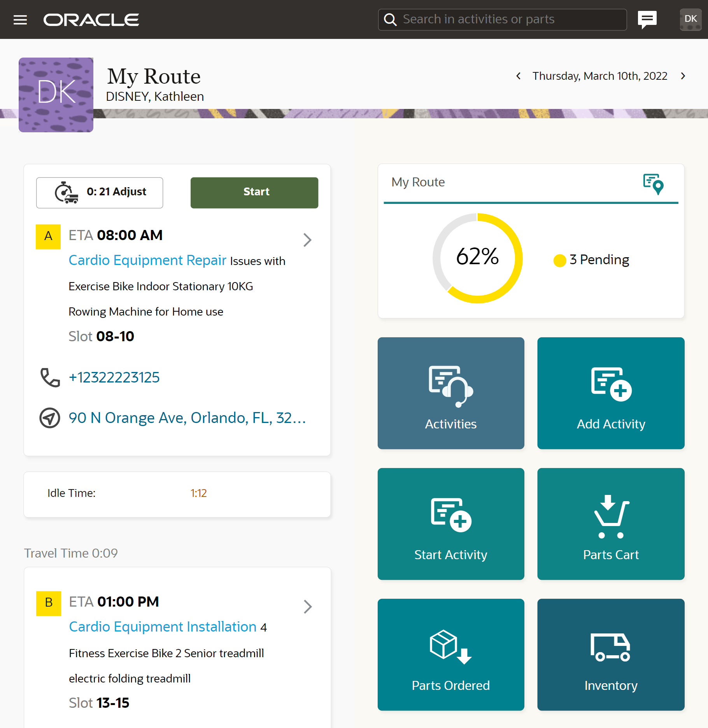Open the DK user avatar menu
The width and height of the screenshot is (708, 728).
pos(691,19)
